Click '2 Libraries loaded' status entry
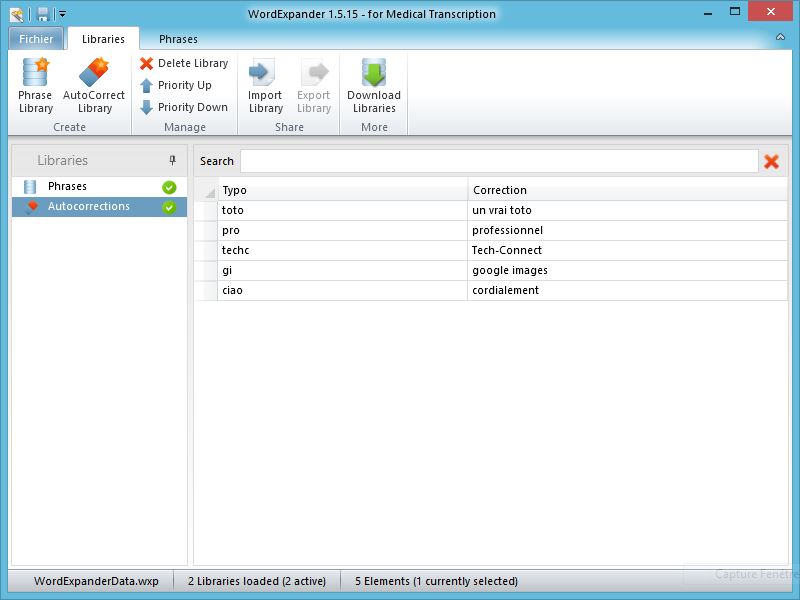This screenshot has height=600, width=800. click(257, 581)
